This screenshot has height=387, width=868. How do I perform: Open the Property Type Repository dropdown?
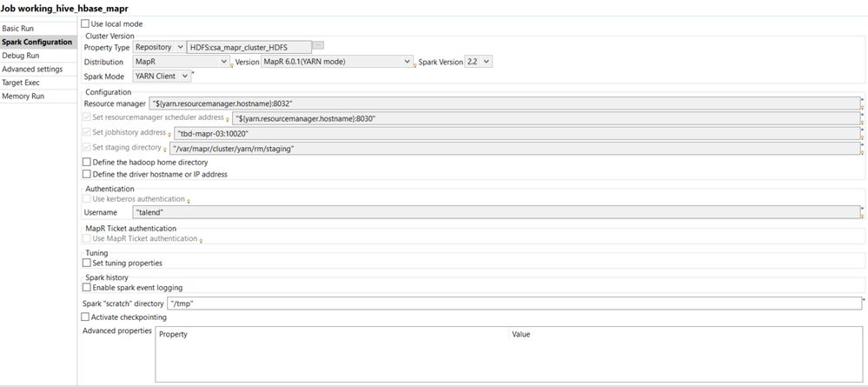pyautogui.click(x=159, y=48)
